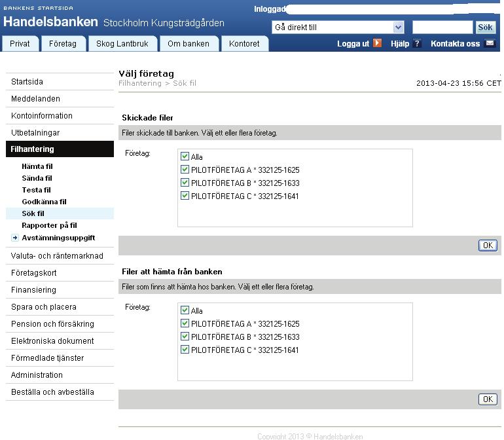Click the Sök button in header
Image resolution: width=504 pixels, height=440 pixels.
point(485,27)
